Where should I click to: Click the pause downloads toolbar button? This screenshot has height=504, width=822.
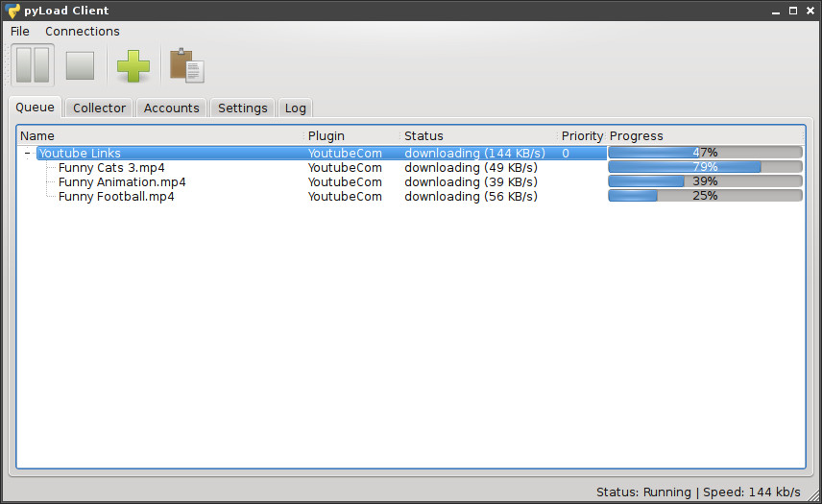click(x=33, y=65)
